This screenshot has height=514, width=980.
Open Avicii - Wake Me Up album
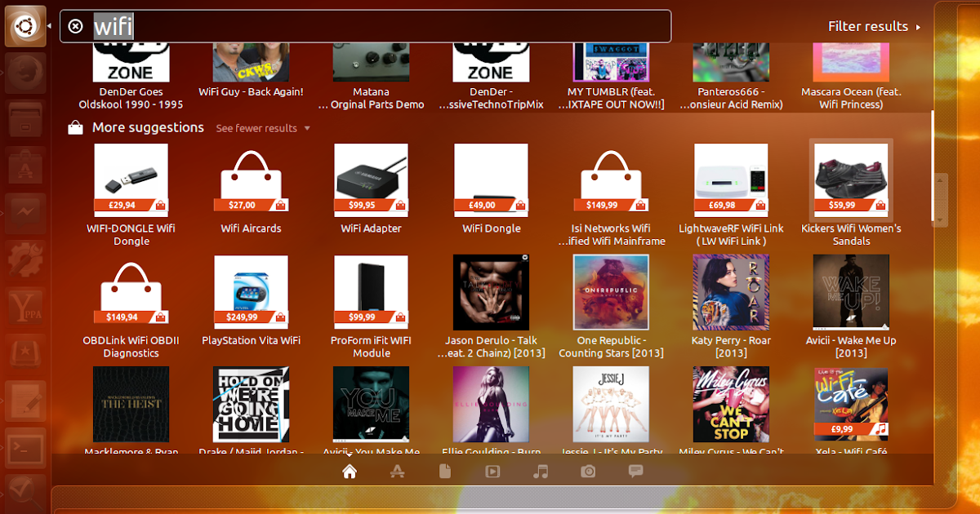(851, 307)
